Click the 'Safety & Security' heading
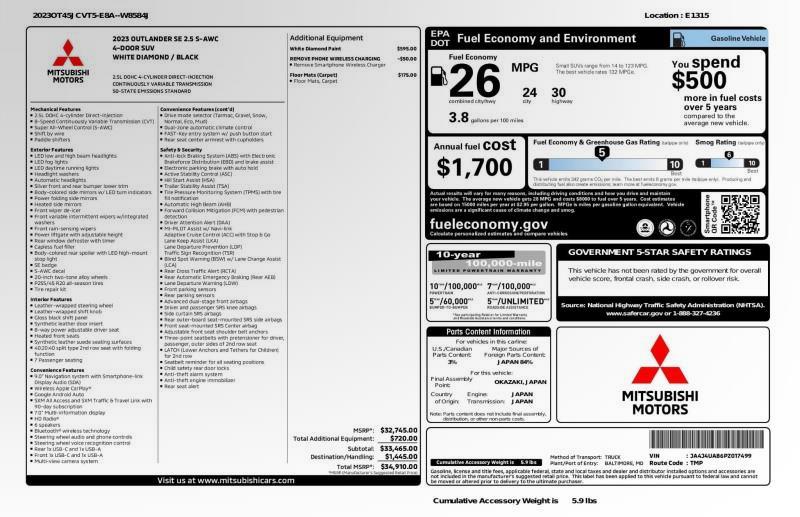The height and width of the screenshot is (517, 800). coord(181,150)
